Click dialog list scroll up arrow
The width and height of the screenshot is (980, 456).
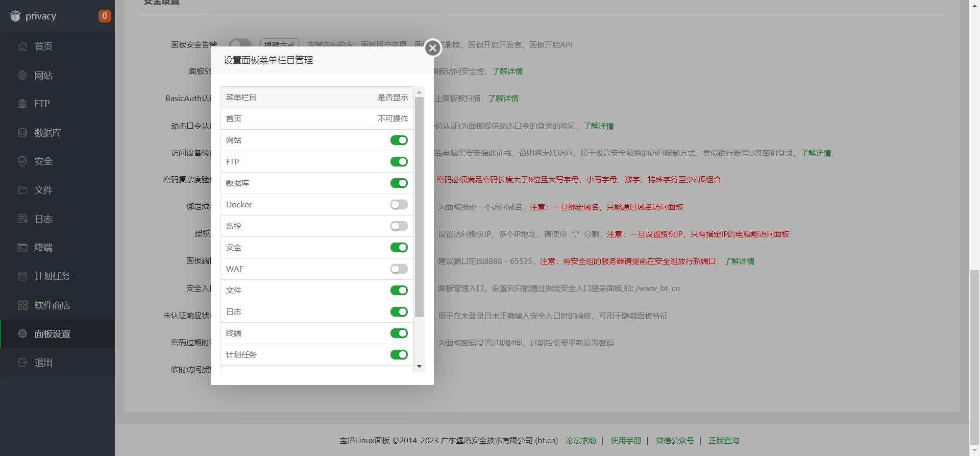tap(420, 92)
